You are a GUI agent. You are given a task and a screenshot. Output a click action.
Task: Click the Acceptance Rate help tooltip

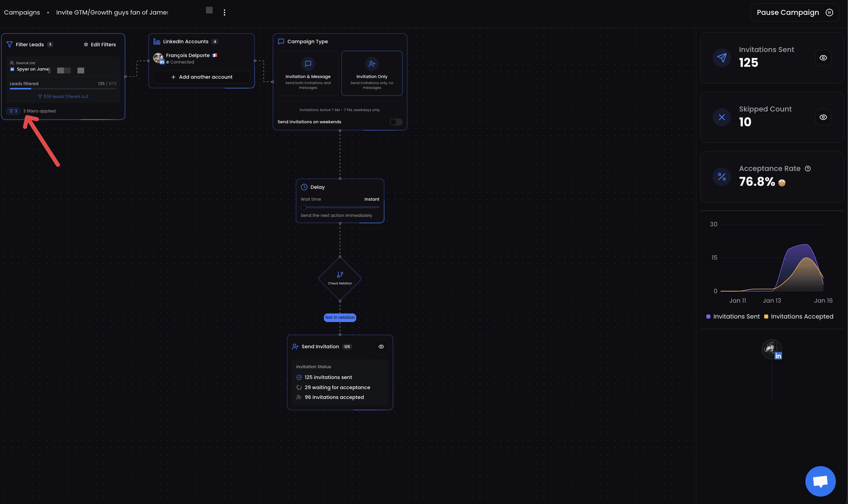pyautogui.click(x=807, y=168)
